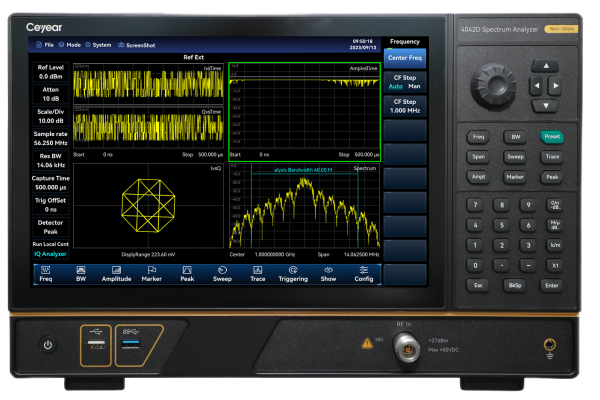
Task: Push the down arrow hardware key
Action: point(546,106)
